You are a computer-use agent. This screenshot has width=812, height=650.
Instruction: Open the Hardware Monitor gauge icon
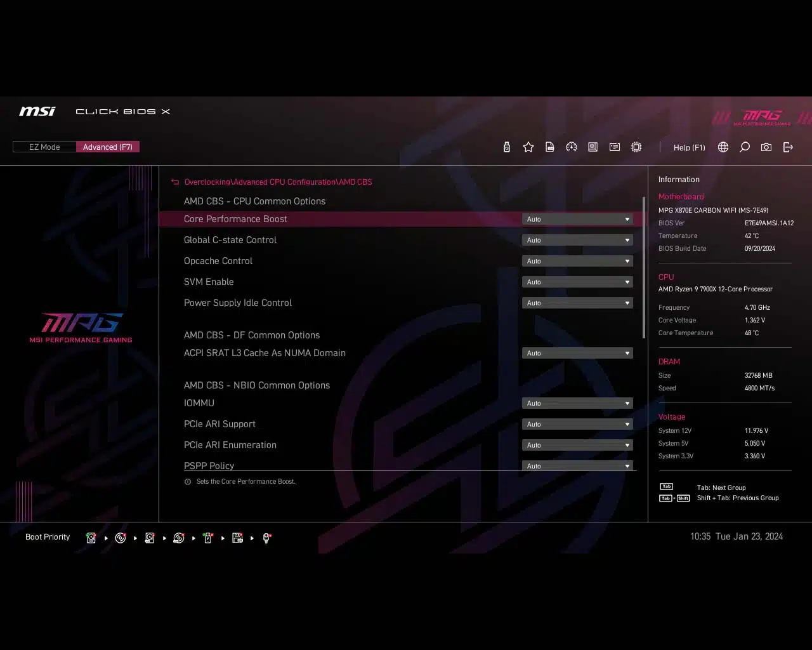click(572, 147)
